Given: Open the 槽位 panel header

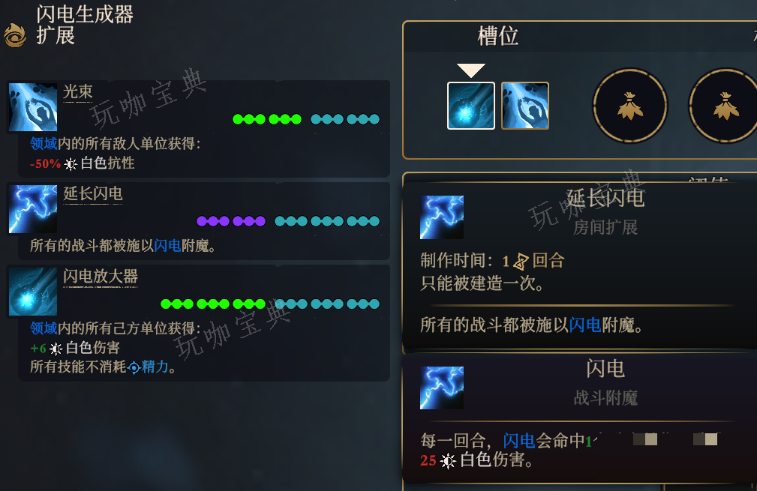Looking at the screenshot, I should (498, 36).
